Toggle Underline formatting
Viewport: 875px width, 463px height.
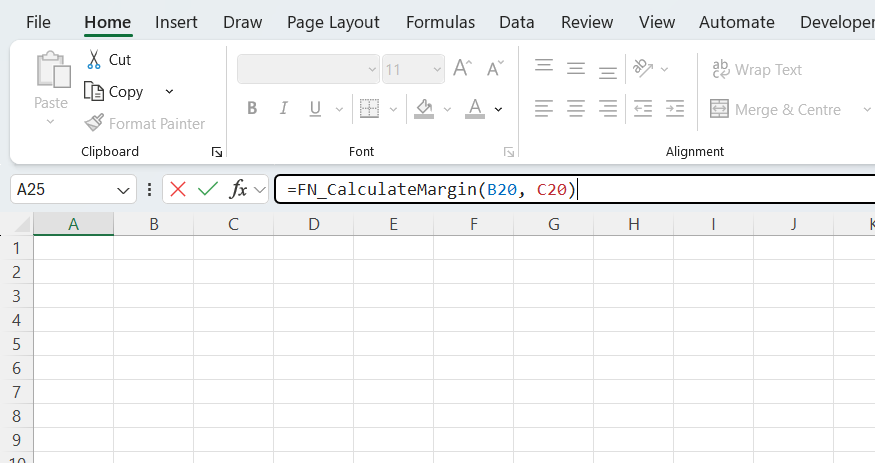point(315,108)
